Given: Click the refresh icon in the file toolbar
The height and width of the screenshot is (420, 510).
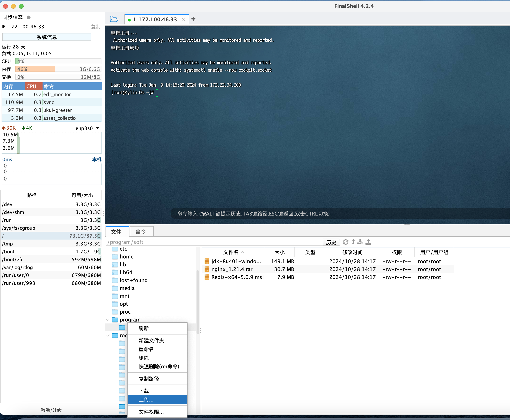Looking at the screenshot, I should click(346, 242).
